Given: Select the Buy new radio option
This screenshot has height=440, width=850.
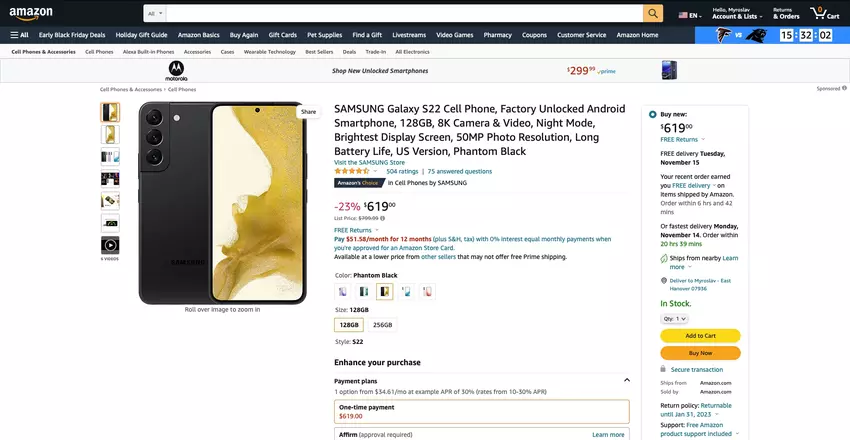Looking at the screenshot, I should click(653, 114).
